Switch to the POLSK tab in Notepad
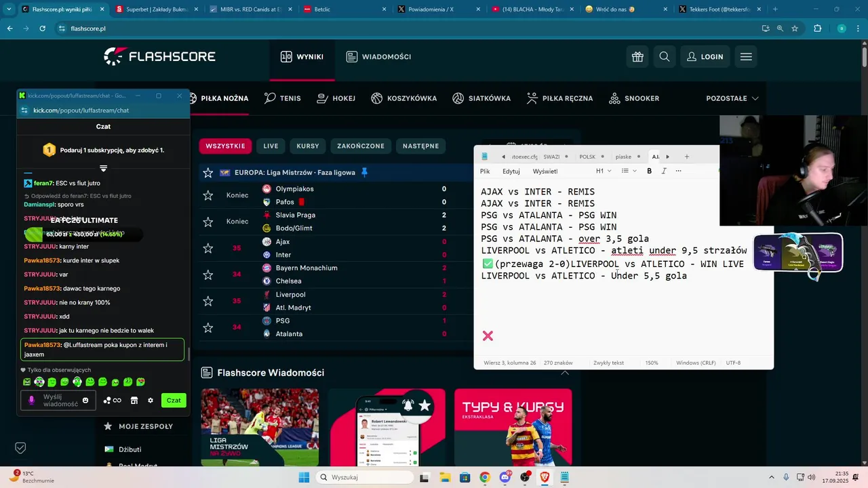The image size is (868, 488). pos(587,157)
